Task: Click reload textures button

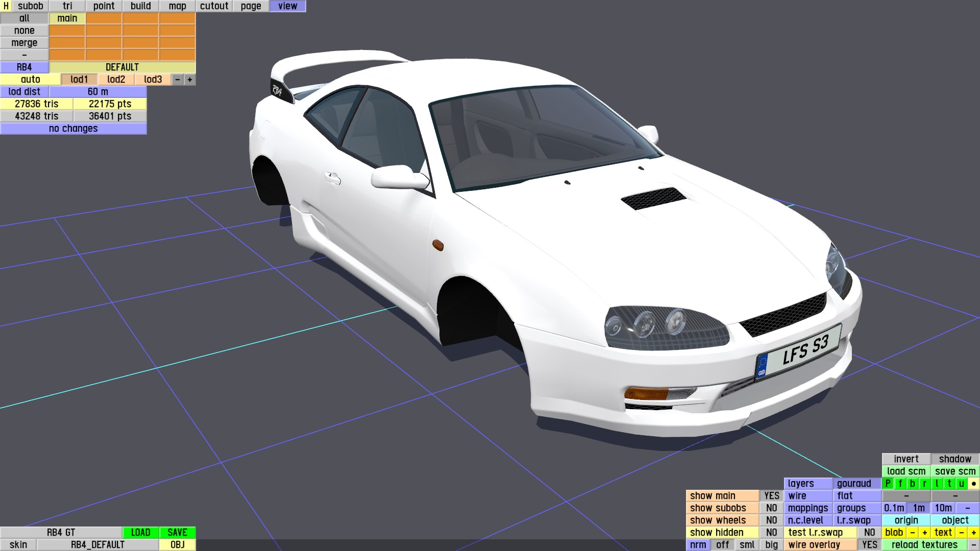Action: point(924,544)
